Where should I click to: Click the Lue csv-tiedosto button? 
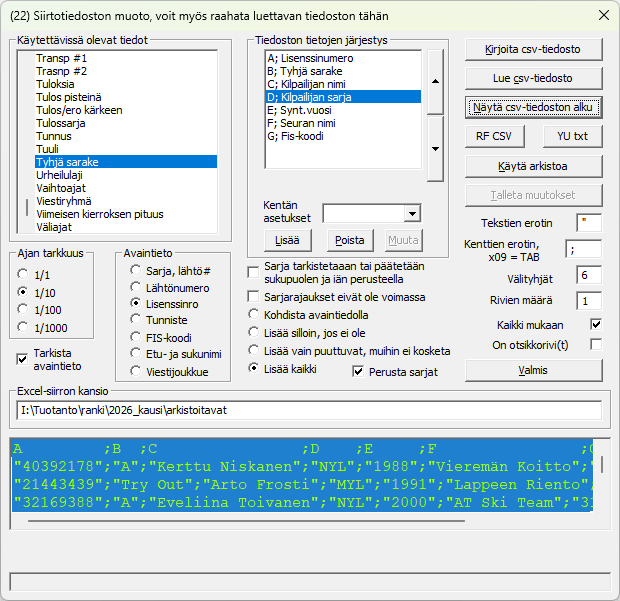pyautogui.click(x=533, y=77)
